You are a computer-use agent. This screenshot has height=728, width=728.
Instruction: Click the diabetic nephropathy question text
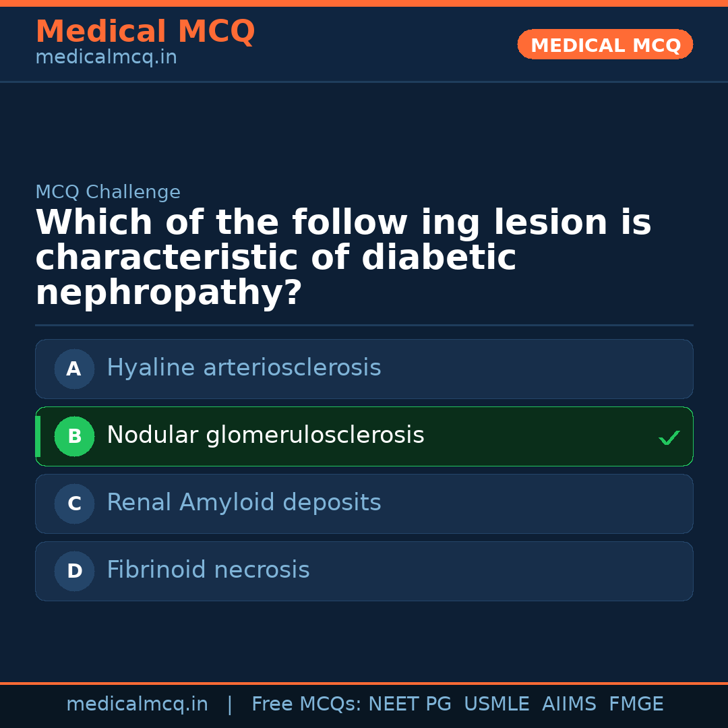343,257
